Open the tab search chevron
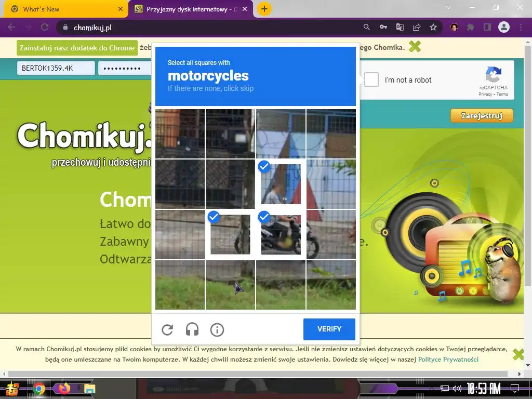The height and width of the screenshot is (399, 532). tap(448, 7)
